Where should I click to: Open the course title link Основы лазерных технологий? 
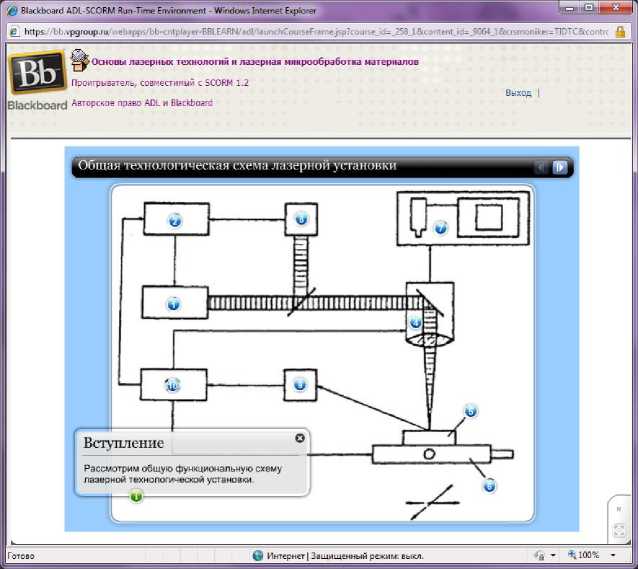tap(255, 62)
